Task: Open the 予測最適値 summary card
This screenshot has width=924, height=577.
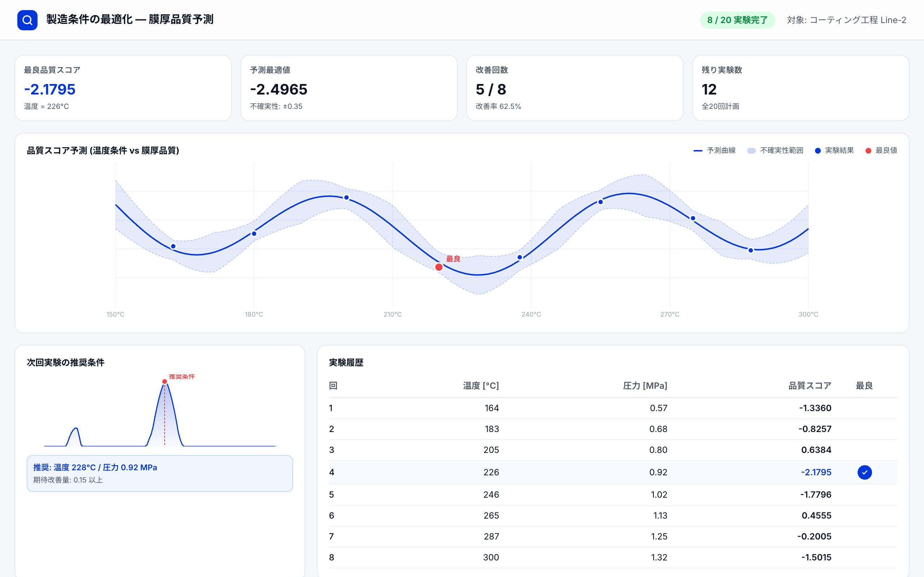Action: pyautogui.click(x=349, y=88)
